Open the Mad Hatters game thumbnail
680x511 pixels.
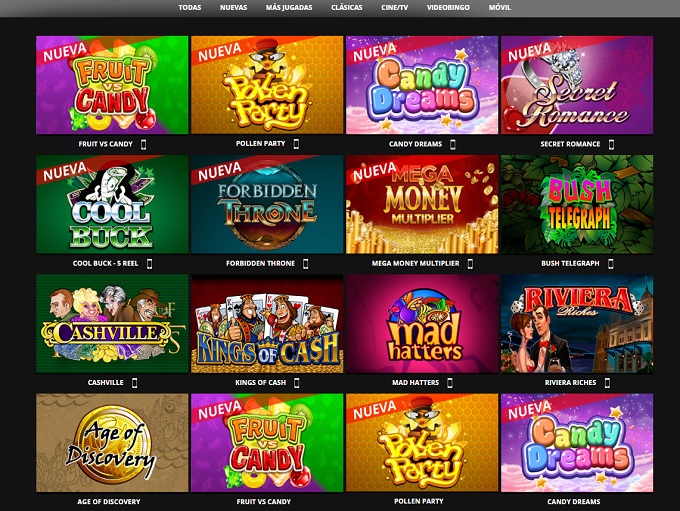pyautogui.click(x=422, y=324)
